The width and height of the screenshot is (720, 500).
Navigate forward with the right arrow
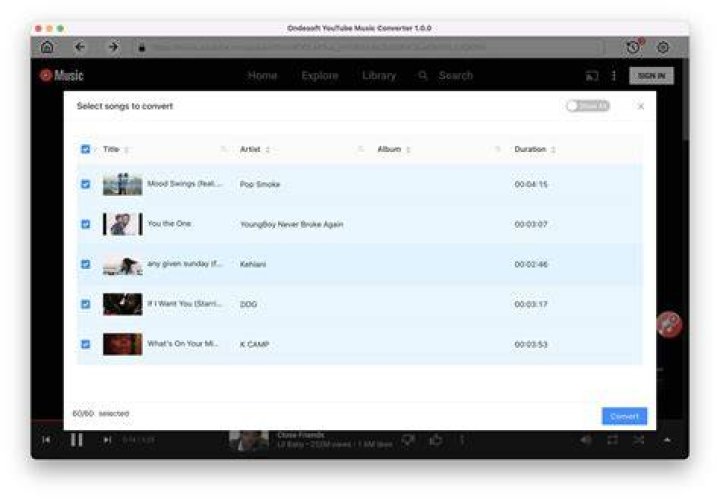pyautogui.click(x=113, y=47)
